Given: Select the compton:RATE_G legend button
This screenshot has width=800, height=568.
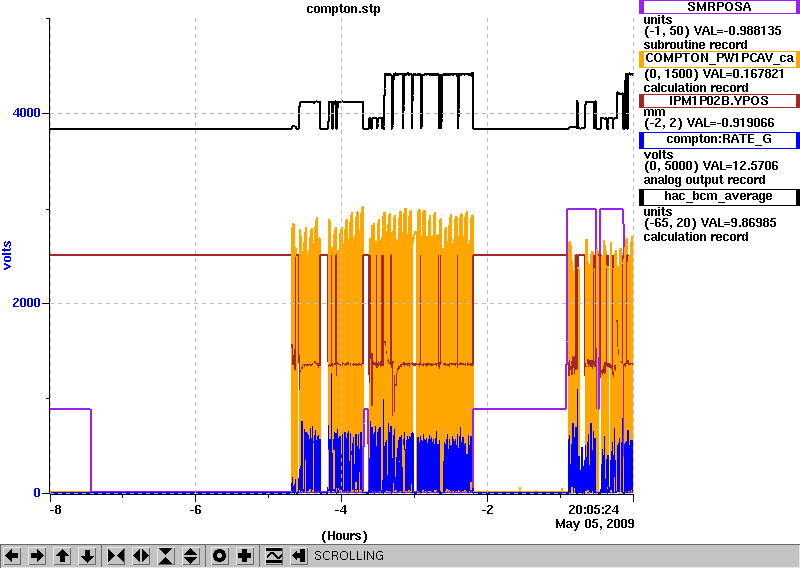Looking at the screenshot, I should click(x=719, y=139).
